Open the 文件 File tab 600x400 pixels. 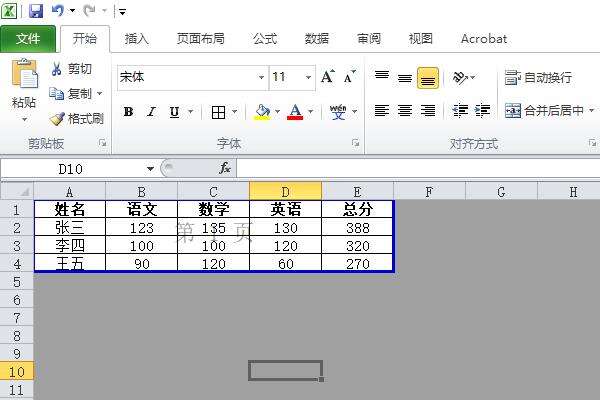28,39
